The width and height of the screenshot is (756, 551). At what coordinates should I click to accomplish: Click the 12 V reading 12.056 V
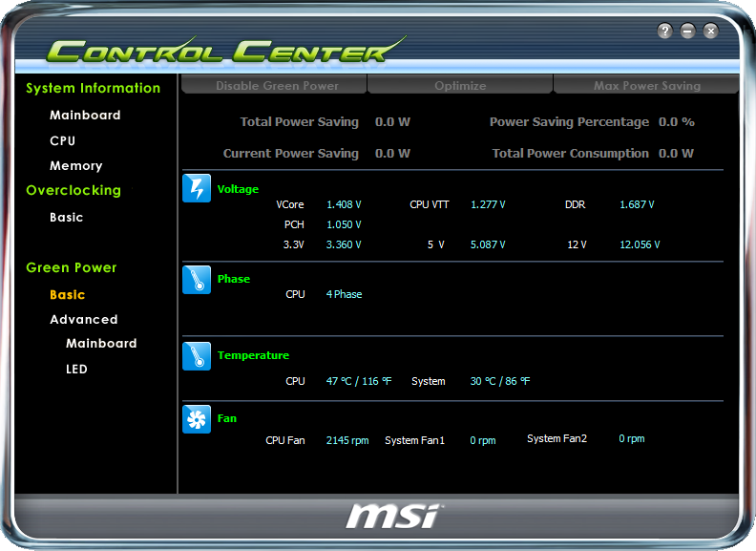point(640,244)
